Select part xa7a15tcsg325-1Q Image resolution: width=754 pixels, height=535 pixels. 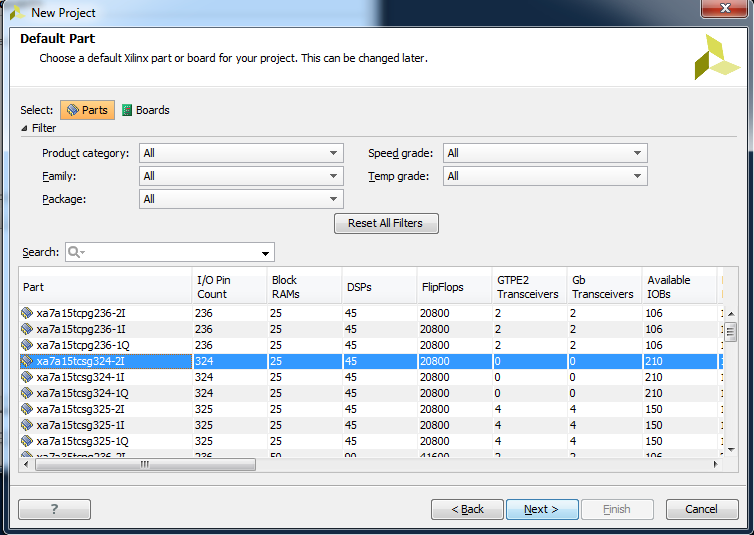point(83,441)
